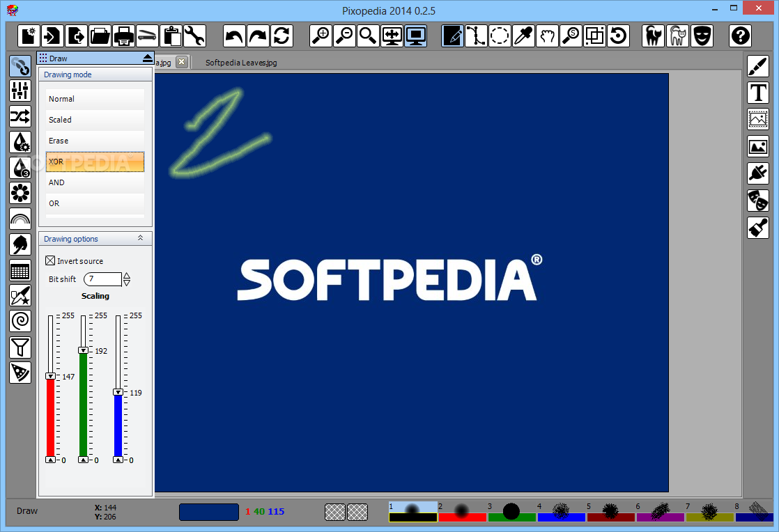Screen dimensions: 779x532
Task: Switch to Softpedia Leaves.jpg tab
Action: 242,63
